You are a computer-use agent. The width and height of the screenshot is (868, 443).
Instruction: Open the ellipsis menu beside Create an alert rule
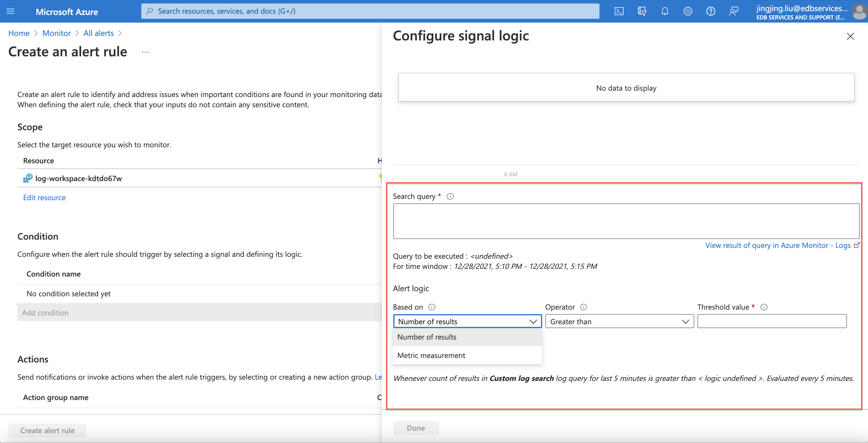[145, 52]
